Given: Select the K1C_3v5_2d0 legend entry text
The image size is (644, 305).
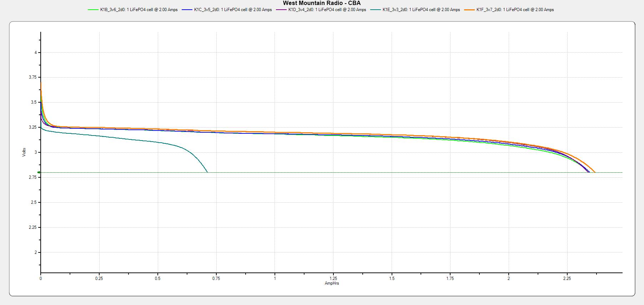Looking at the screenshot, I should click(233, 10).
